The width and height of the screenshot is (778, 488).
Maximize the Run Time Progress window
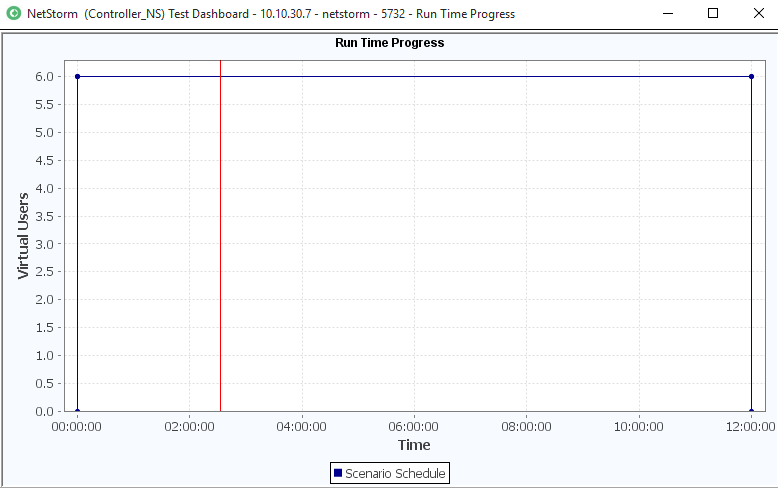(713, 13)
